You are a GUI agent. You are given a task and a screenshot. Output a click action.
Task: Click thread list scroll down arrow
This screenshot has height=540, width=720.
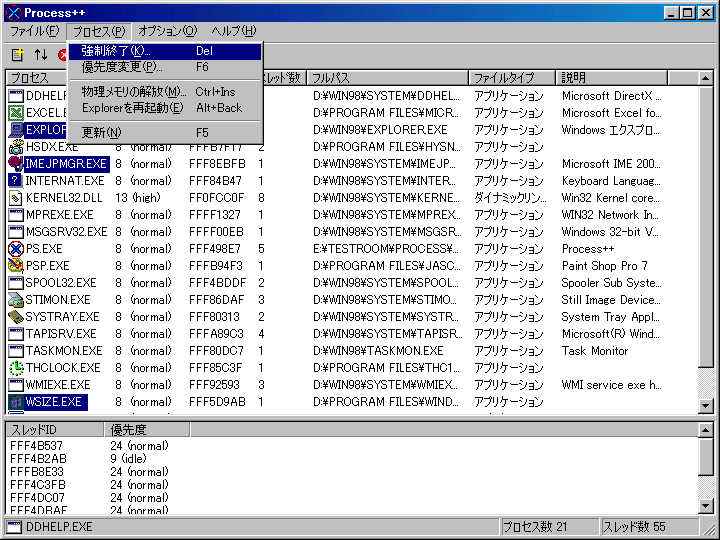(706, 506)
